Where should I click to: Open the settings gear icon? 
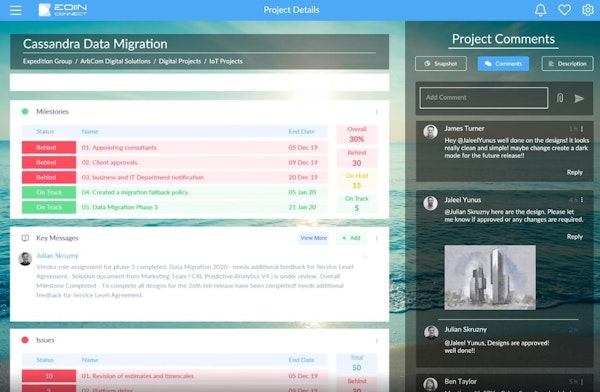(x=588, y=10)
